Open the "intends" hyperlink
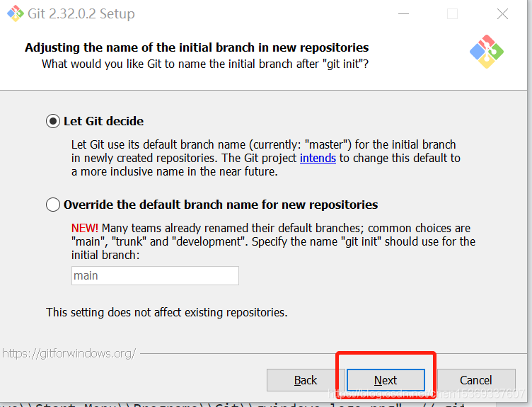Image resolution: width=532 pixels, height=407 pixels. [x=318, y=158]
